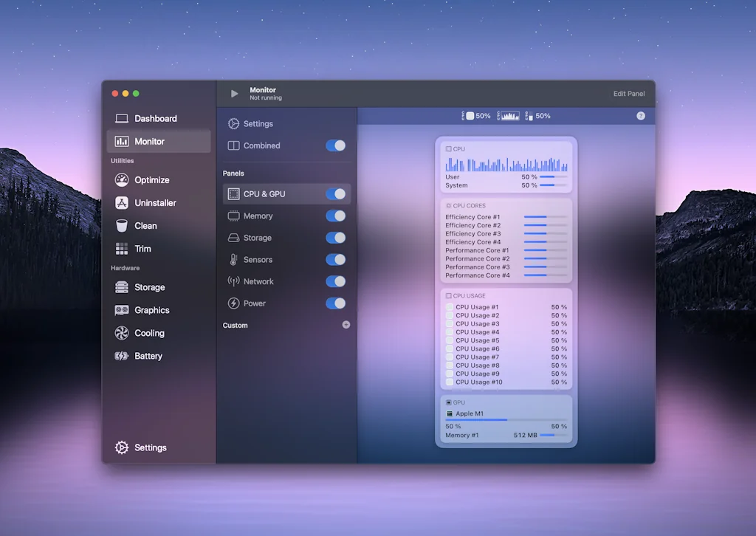The image size is (756, 536).
Task: Turn off the Network panel
Action: [x=336, y=281]
